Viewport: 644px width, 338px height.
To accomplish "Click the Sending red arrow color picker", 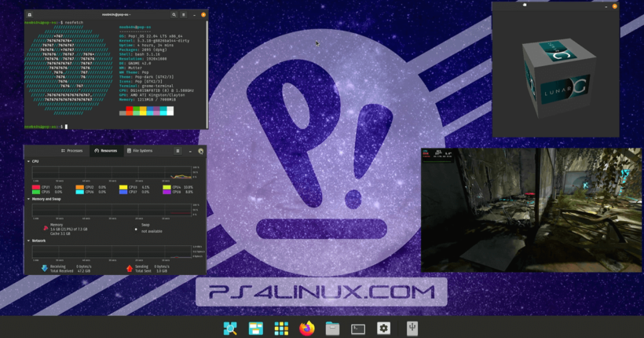I will pos(130,269).
